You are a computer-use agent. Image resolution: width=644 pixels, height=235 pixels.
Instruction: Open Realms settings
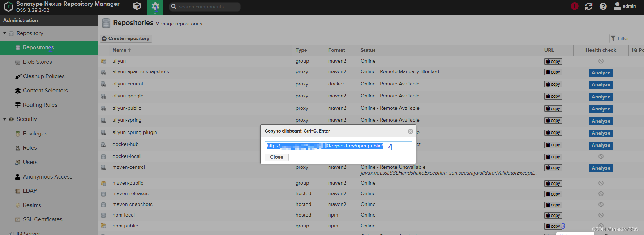coord(32,205)
